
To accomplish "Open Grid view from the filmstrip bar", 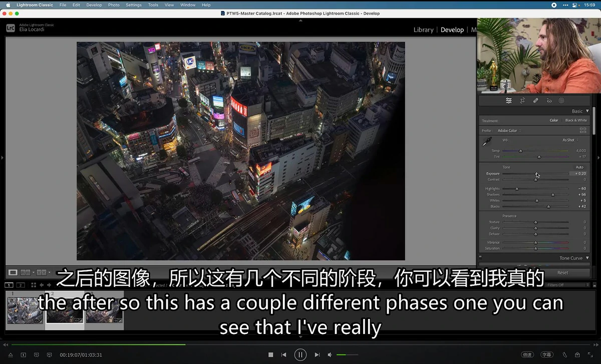I will 34,285.
